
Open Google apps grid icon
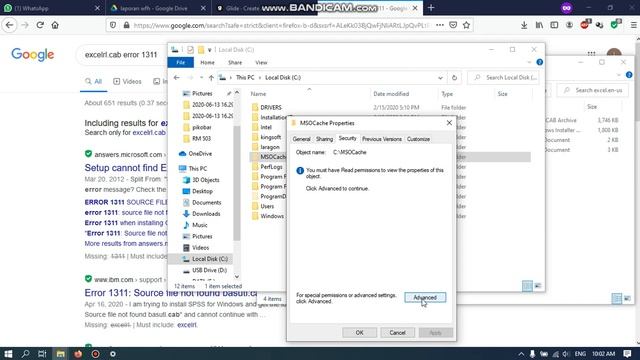(591, 54)
